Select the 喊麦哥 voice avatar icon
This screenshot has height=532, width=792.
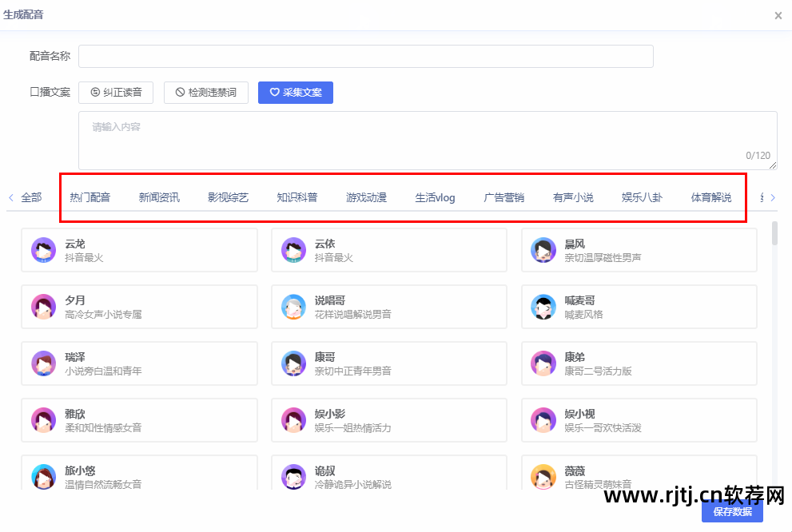[x=543, y=307]
